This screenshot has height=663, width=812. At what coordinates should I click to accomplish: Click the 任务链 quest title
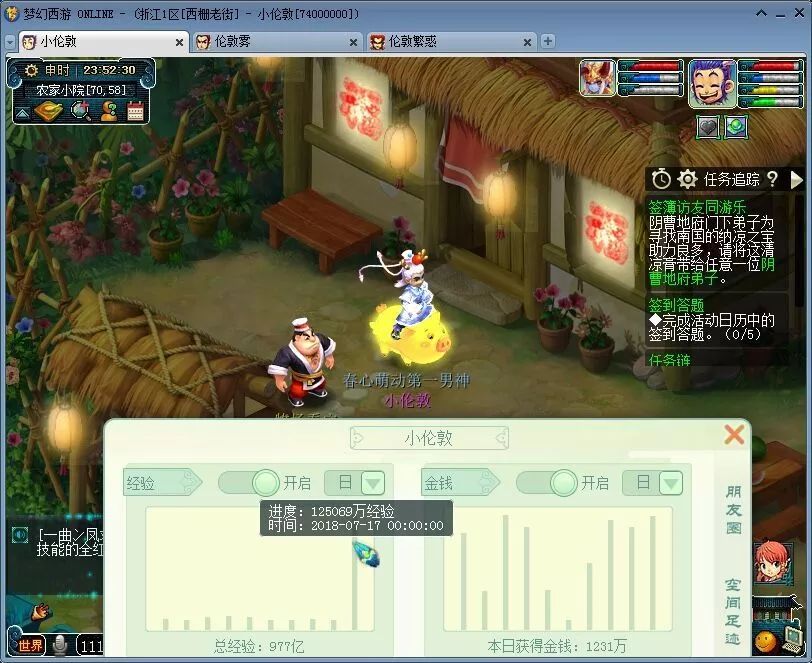[x=670, y=359]
